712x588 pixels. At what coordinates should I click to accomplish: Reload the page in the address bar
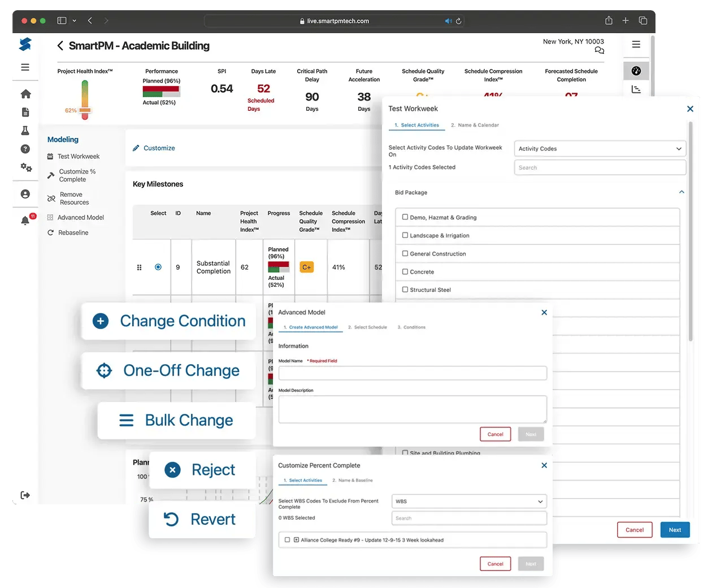(459, 21)
